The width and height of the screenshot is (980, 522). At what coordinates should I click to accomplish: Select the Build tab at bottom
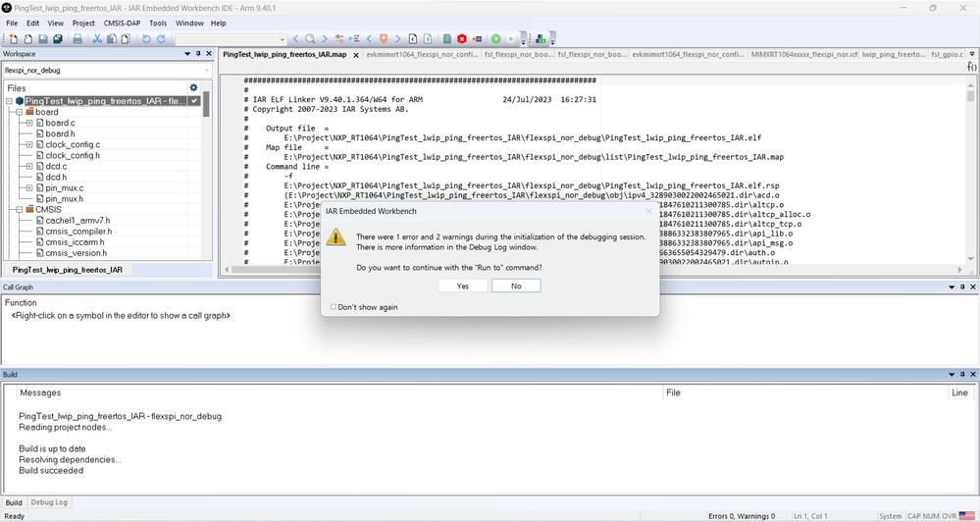(x=14, y=502)
